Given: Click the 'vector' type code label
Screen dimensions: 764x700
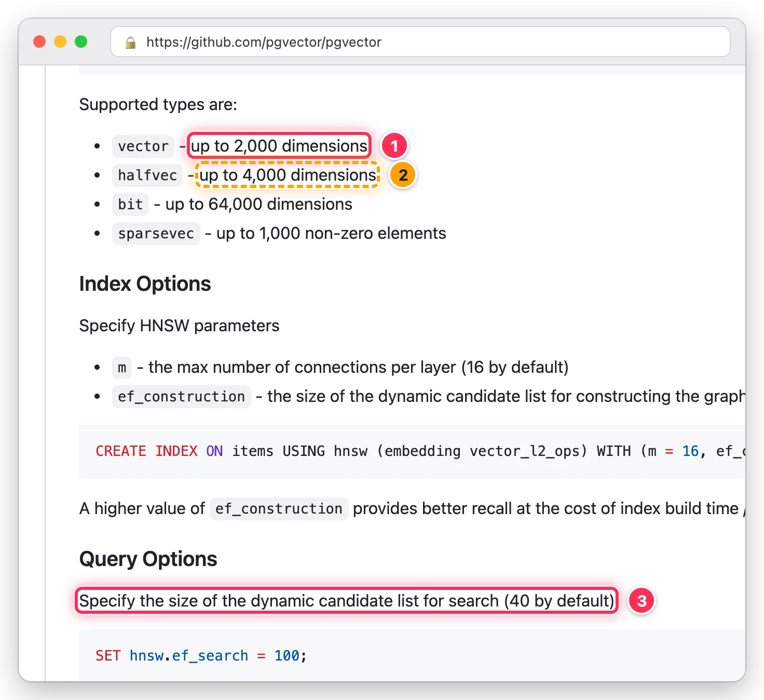Looking at the screenshot, I should click(x=143, y=146).
